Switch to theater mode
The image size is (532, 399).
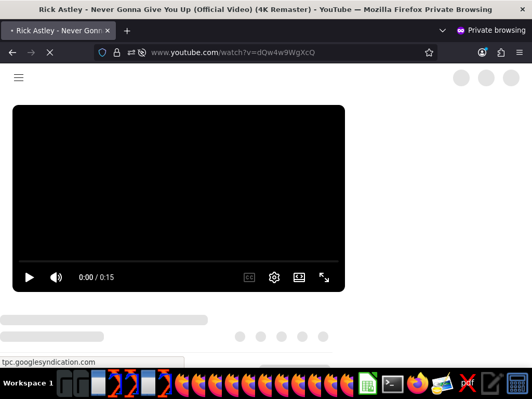[x=299, y=277]
